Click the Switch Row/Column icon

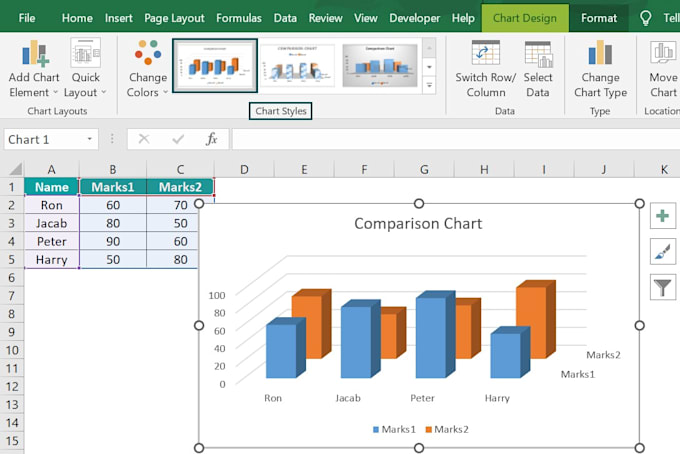tap(486, 53)
